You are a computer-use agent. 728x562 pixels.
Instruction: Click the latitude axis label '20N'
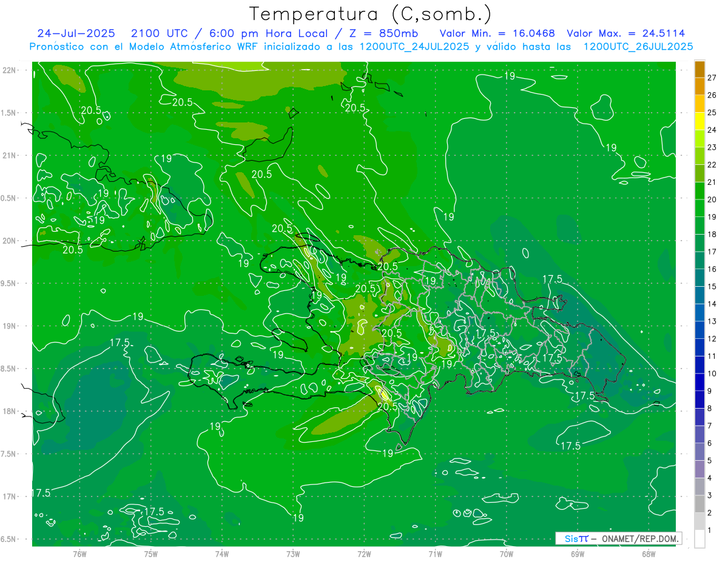tap(10, 241)
